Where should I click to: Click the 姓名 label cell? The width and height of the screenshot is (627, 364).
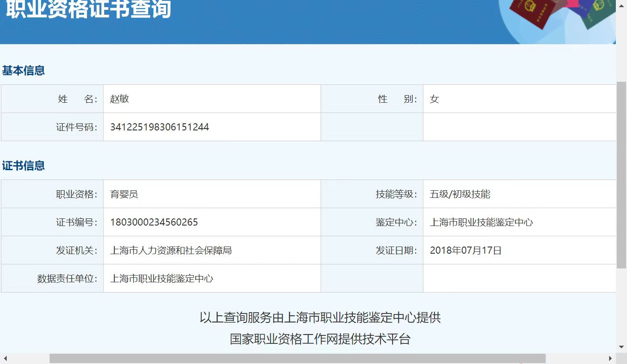tap(52, 99)
